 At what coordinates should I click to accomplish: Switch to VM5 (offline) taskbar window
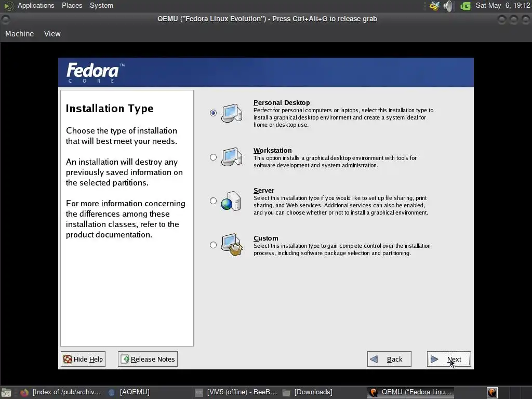tap(236, 392)
